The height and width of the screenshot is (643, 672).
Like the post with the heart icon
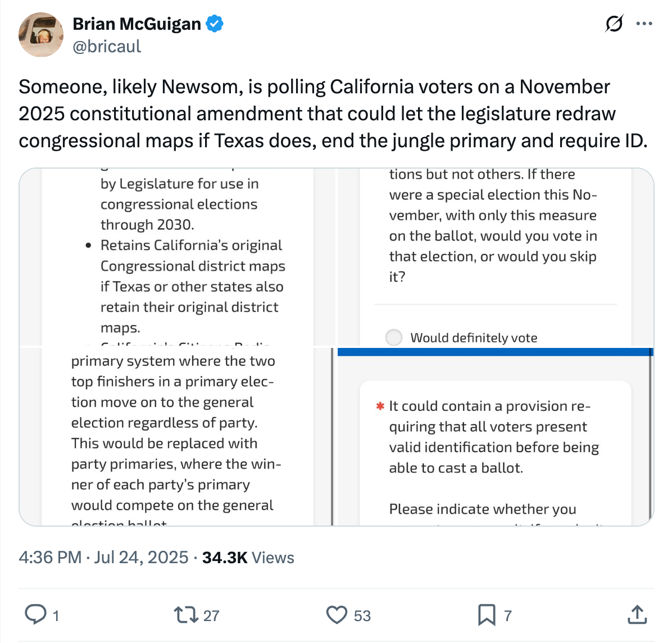[337, 615]
